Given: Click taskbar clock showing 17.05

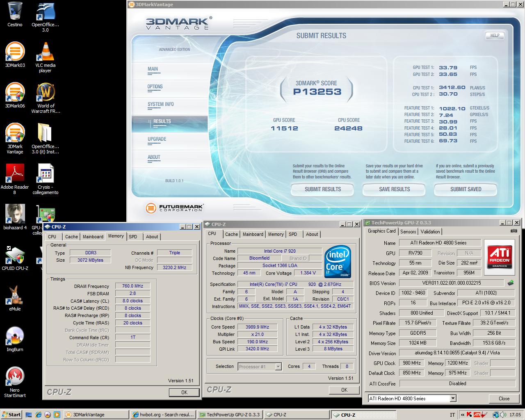Looking at the screenshot, I should point(515,415).
